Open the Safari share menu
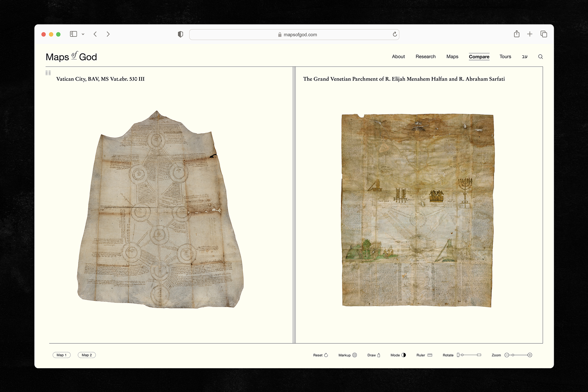This screenshot has height=392, width=588. coord(516,34)
